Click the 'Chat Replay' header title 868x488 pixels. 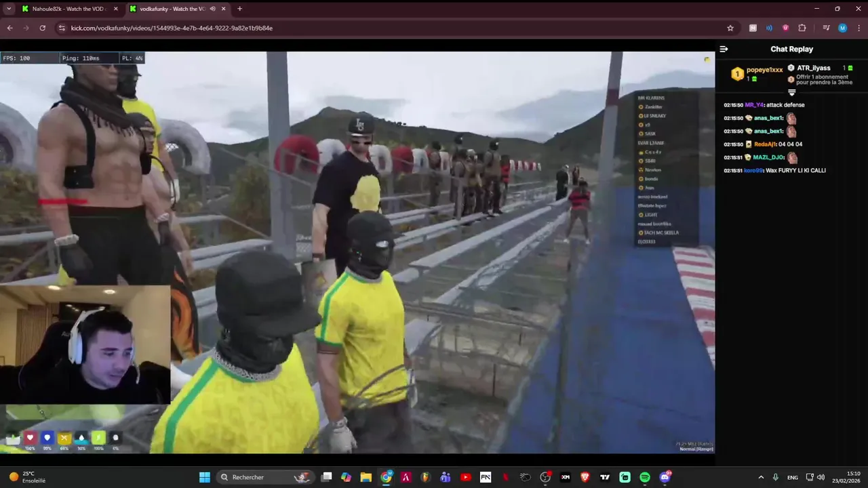791,49
